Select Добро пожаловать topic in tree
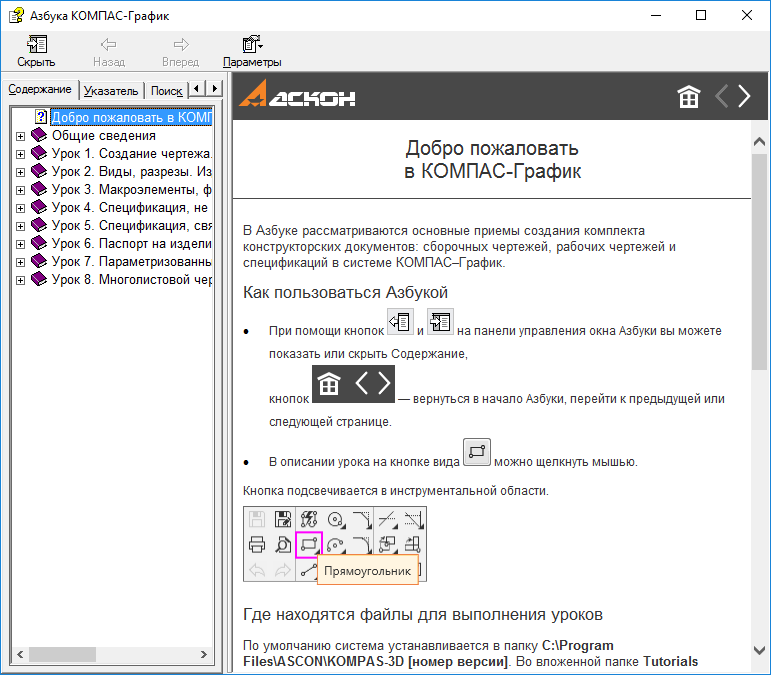This screenshot has width=771, height=675. (131, 118)
